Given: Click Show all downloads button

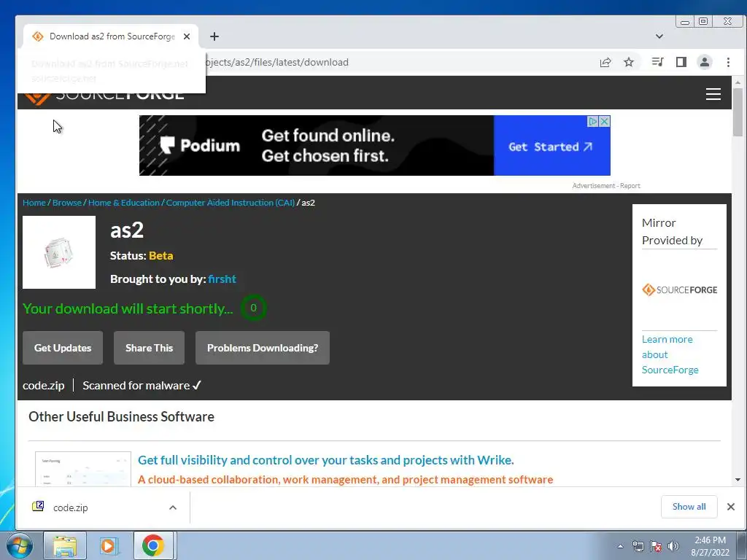Looking at the screenshot, I should point(689,507).
